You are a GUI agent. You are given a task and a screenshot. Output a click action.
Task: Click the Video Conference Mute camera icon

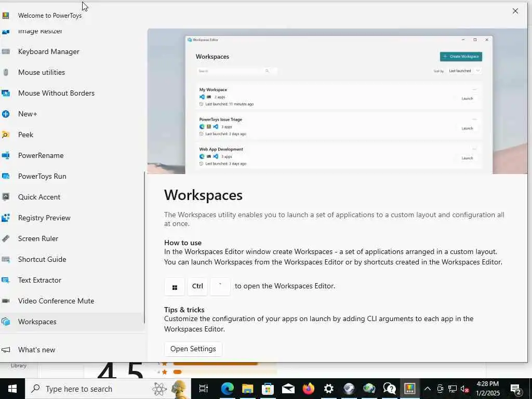pyautogui.click(x=6, y=301)
